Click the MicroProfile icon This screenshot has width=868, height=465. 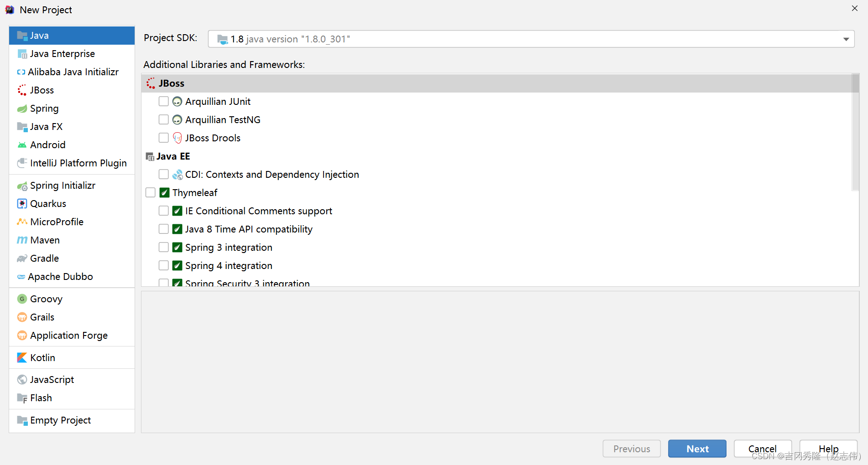pyautogui.click(x=22, y=222)
